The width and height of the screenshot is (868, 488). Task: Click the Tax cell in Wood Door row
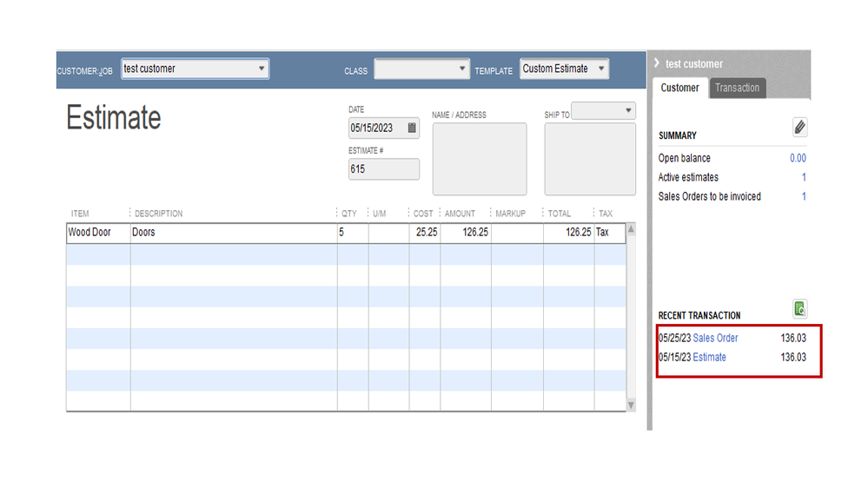coord(610,233)
